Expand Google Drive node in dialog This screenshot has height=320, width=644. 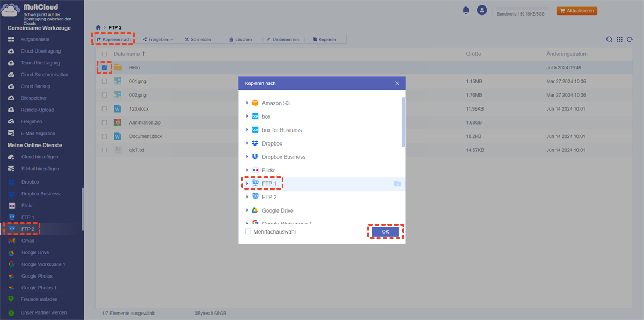(247, 210)
